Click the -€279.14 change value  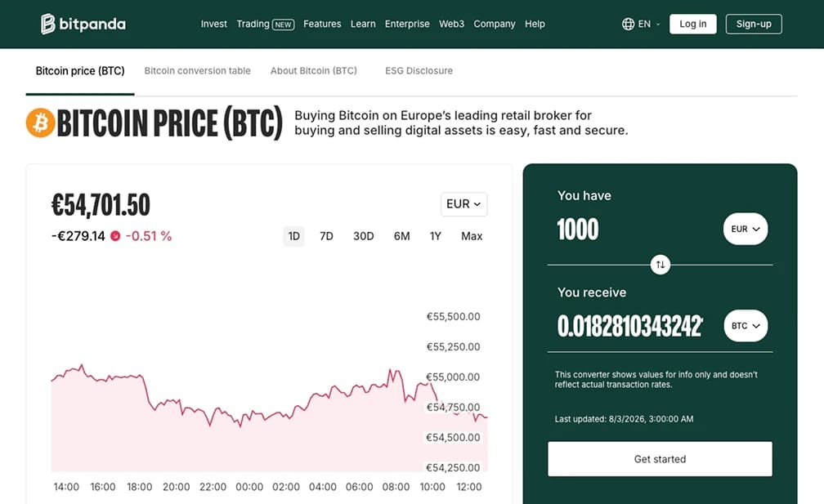click(78, 236)
